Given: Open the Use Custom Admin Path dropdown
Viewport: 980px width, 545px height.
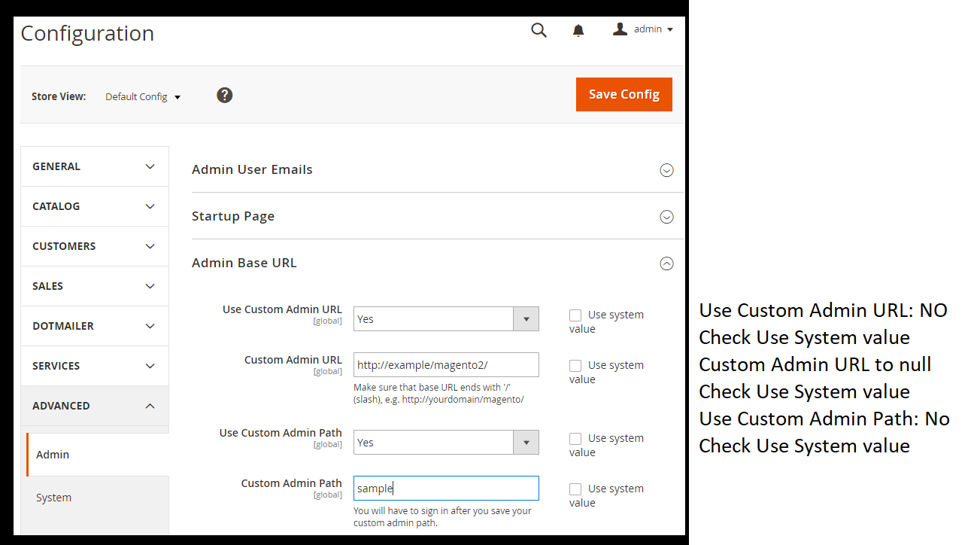Looking at the screenshot, I should [526, 442].
